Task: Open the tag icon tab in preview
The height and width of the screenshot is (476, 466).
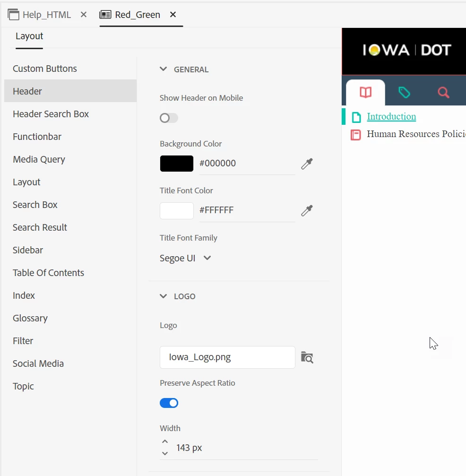Action: click(404, 92)
